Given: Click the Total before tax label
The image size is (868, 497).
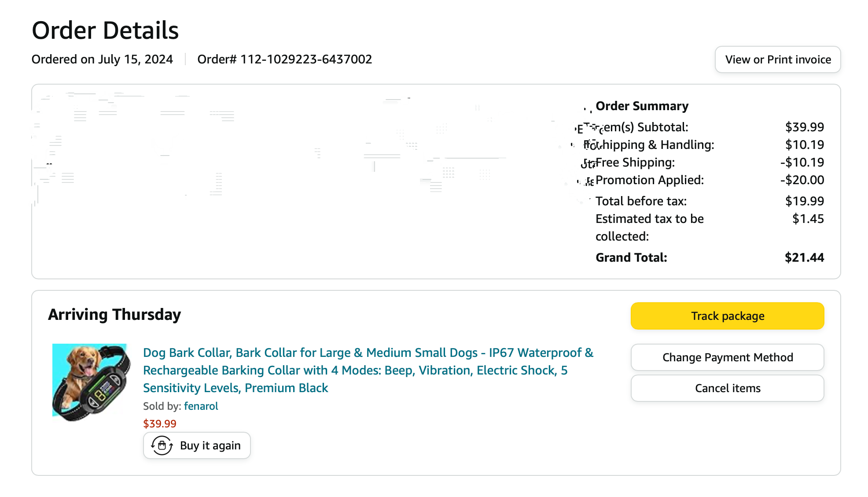Looking at the screenshot, I should coord(641,201).
